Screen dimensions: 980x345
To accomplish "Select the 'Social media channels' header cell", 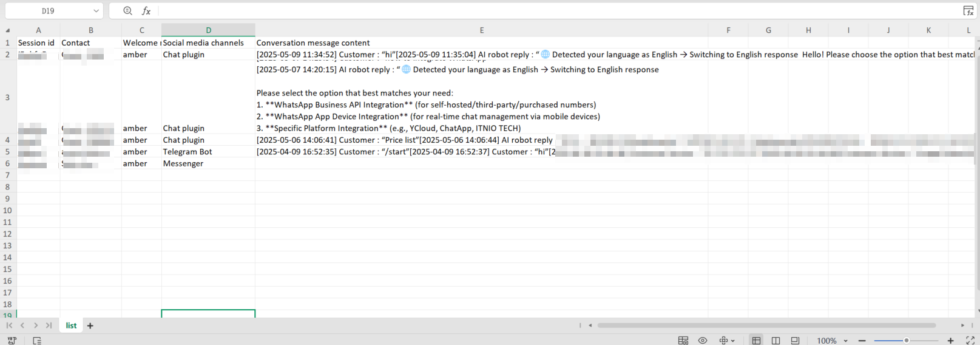I will [208, 43].
